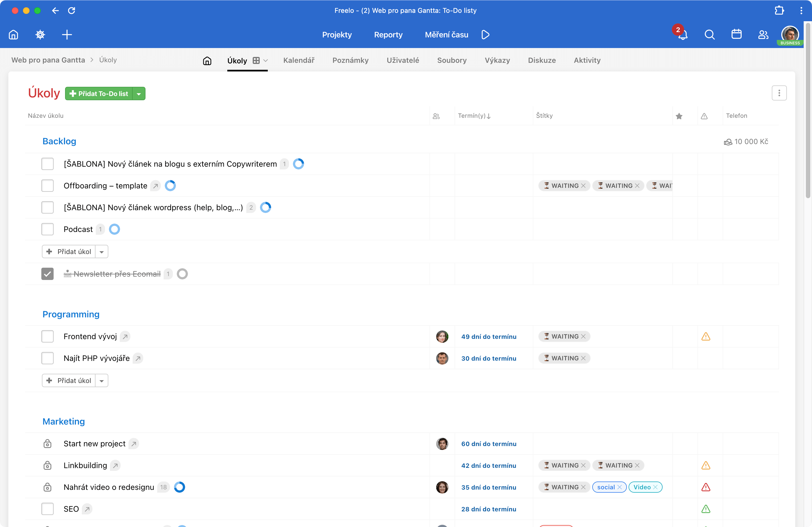This screenshot has height=527, width=812.
Task: Check the ŠABLONA externím Copywriterem task
Action: click(x=47, y=164)
